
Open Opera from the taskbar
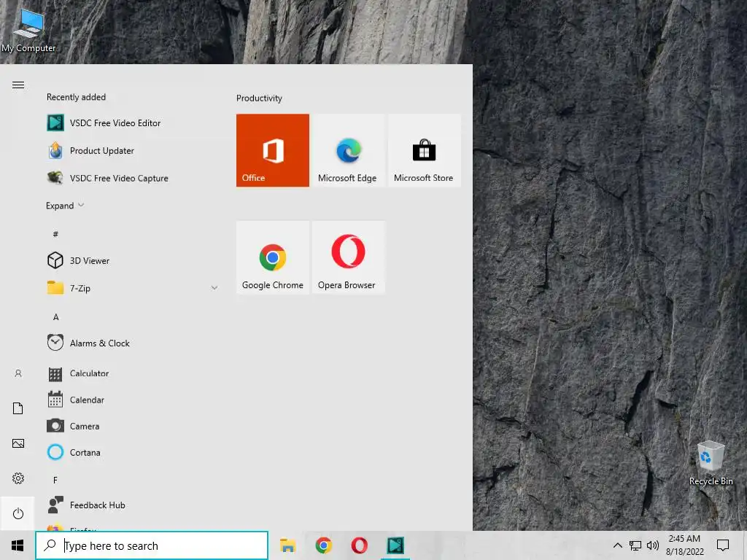click(x=359, y=545)
